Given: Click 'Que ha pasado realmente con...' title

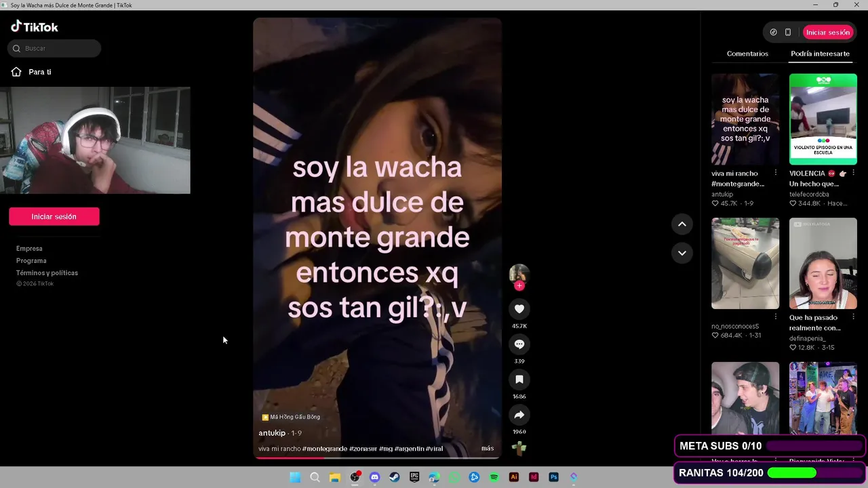Looking at the screenshot, I should point(815,323).
